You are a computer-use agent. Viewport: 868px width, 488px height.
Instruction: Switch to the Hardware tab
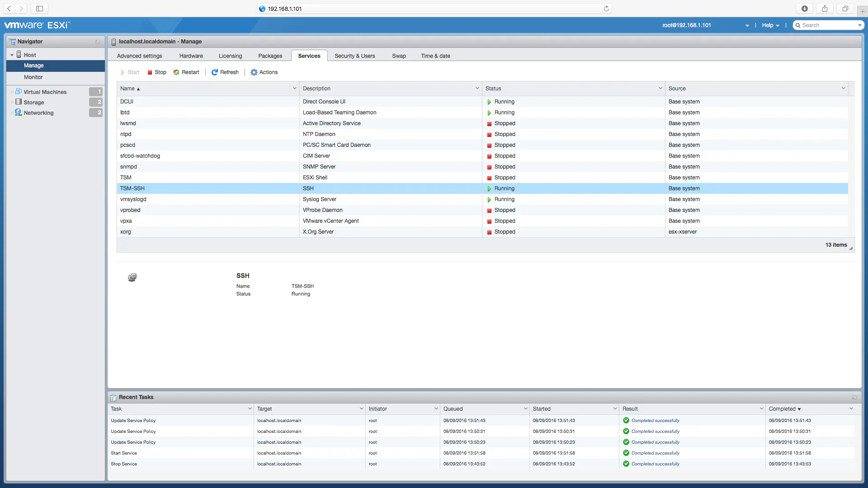(x=191, y=56)
